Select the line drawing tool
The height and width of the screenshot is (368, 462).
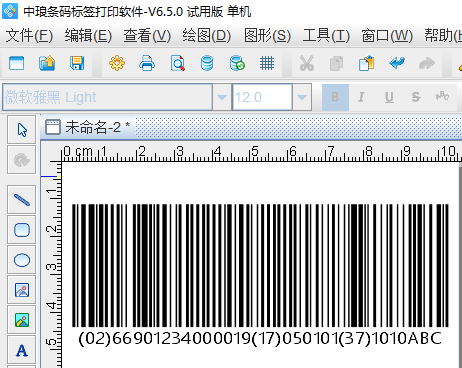point(22,200)
